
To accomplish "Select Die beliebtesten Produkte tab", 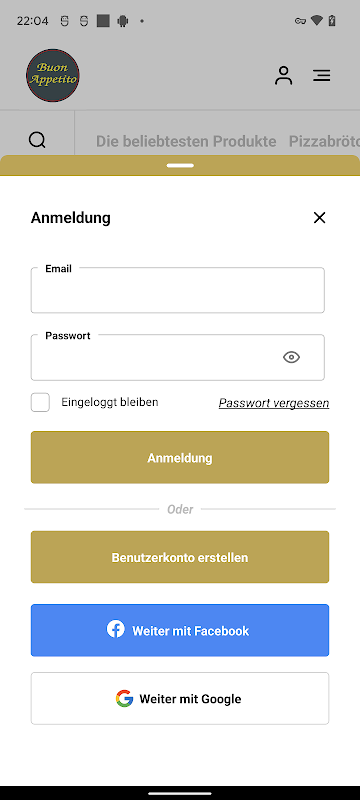I will [186, 141].
